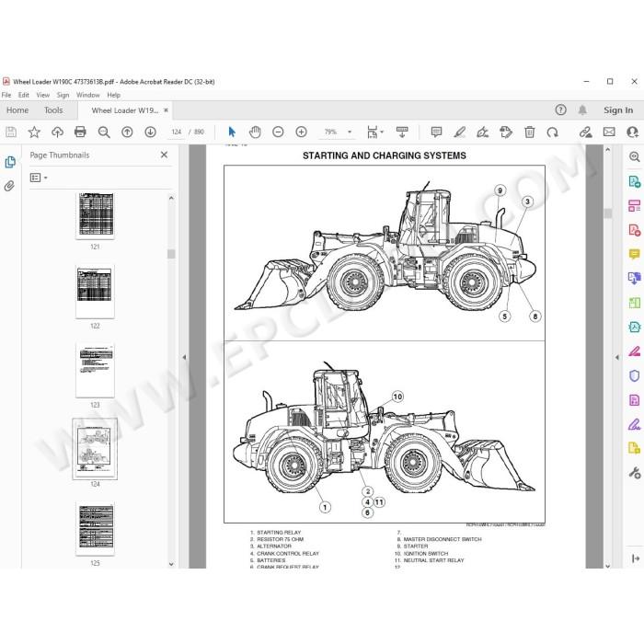Click the Save file icon
Screen dimensions: 644x644
[11, 132]
